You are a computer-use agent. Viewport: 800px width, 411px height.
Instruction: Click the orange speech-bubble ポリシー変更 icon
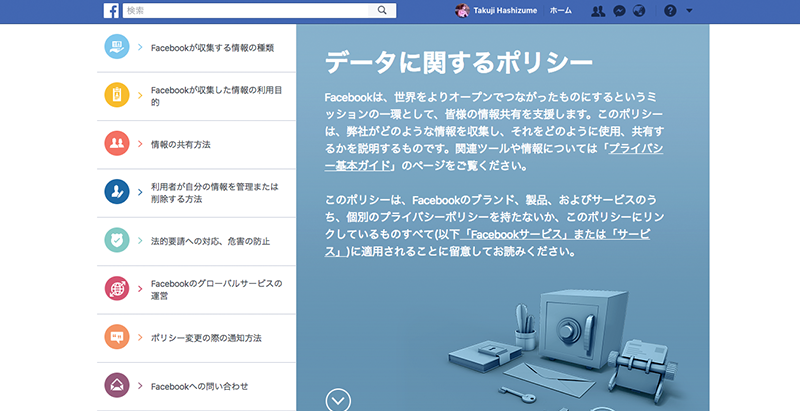point(117,337)
